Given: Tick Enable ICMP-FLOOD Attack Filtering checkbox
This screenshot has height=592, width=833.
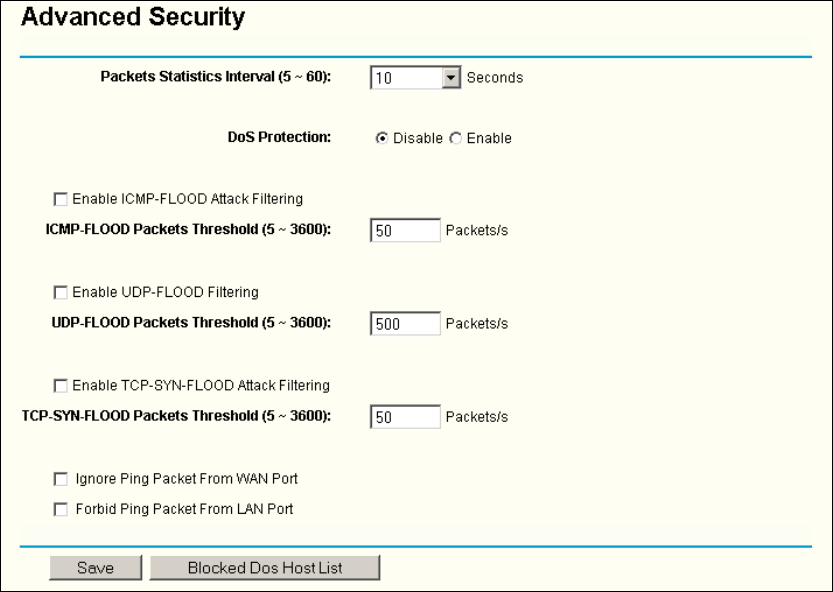Looking at the screenshot, I should click(x=62, y=199).
